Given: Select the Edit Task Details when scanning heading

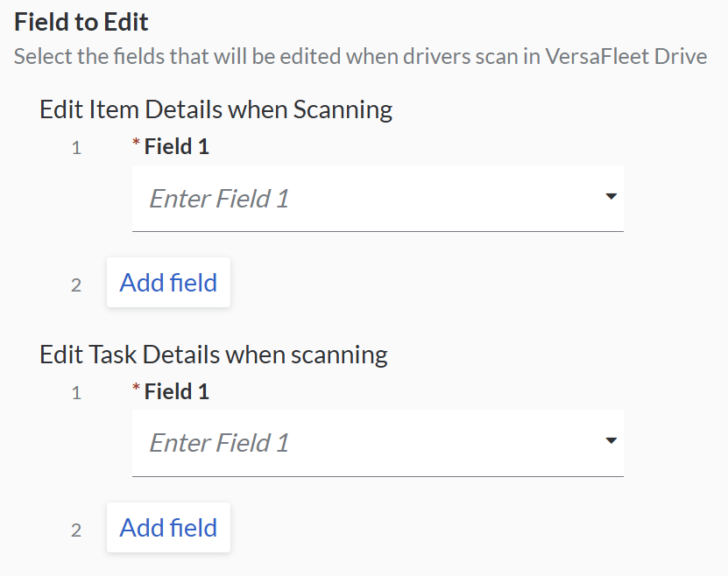Looking at the screenshot, I should [x=214, y=355].
